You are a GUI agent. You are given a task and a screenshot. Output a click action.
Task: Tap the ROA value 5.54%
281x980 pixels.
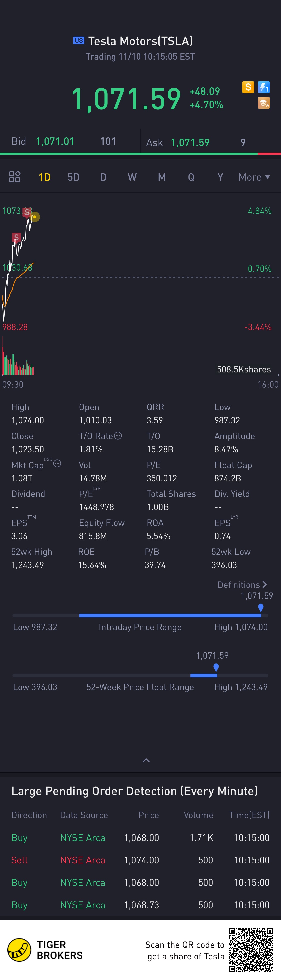coord(158,536)
